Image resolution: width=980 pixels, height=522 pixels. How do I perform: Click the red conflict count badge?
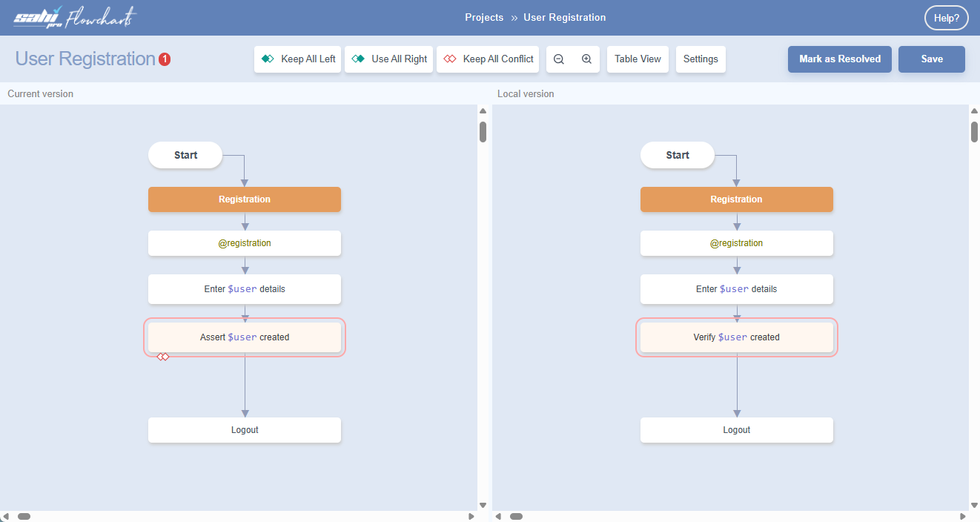[x=165, y=59]
